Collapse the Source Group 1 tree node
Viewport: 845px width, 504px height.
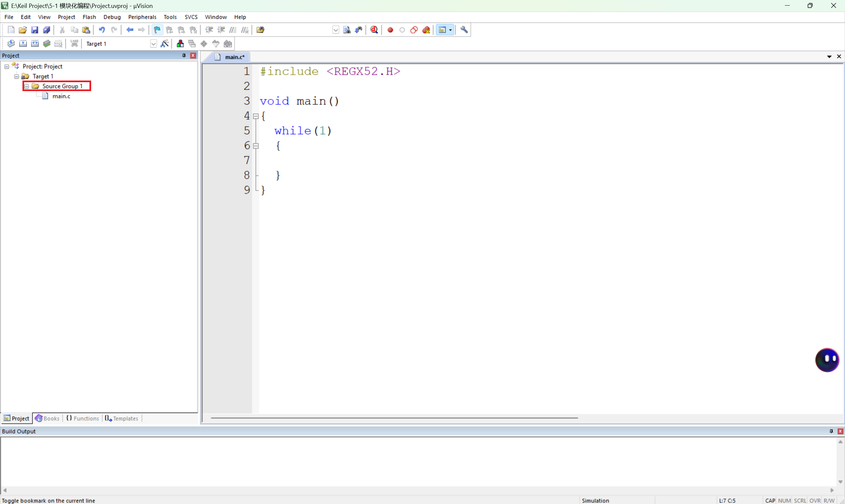(x=26, y=86)
